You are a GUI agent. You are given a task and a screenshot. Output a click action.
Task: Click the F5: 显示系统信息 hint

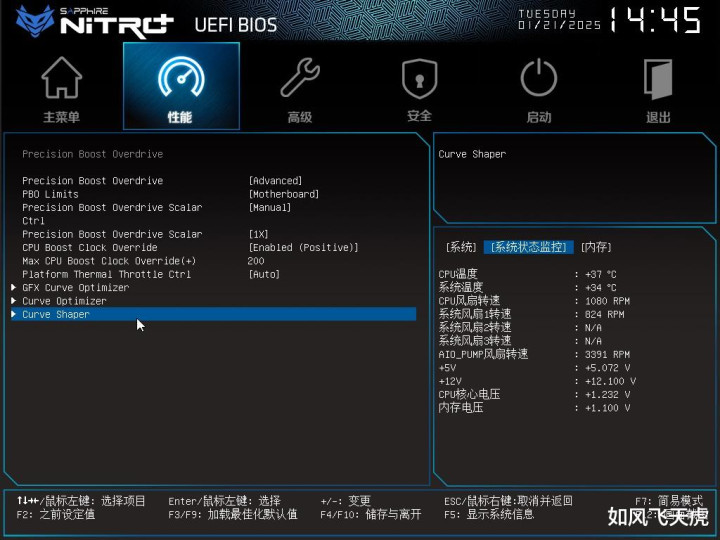489,514
